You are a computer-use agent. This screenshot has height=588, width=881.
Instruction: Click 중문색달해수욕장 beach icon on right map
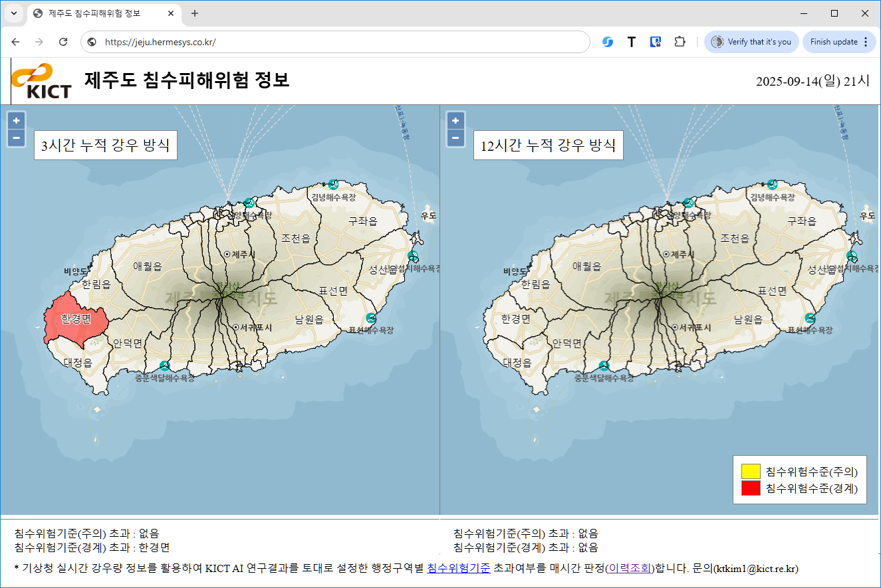[x=604, y=366]
